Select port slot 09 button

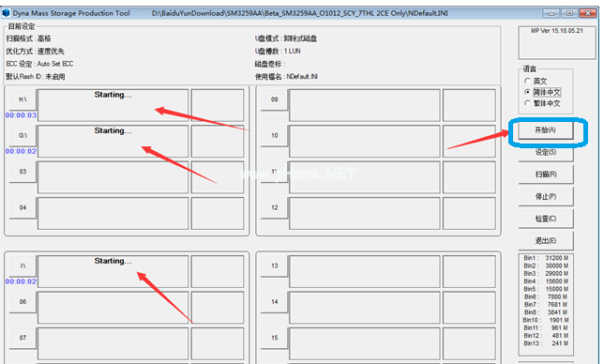[274, 99]
